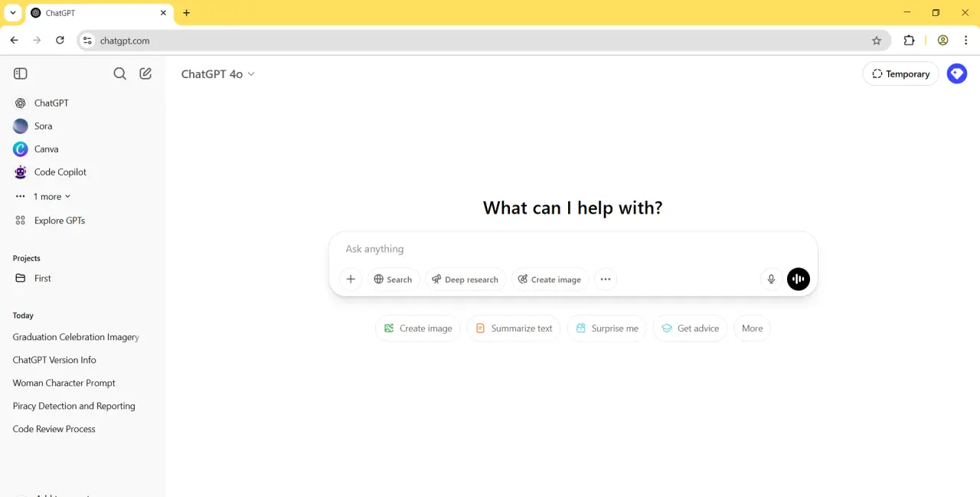Image resolution: width=980 pixels, height=497 pixels.
Task: Enable the Search tool in composer
Action: pos(394,280)
